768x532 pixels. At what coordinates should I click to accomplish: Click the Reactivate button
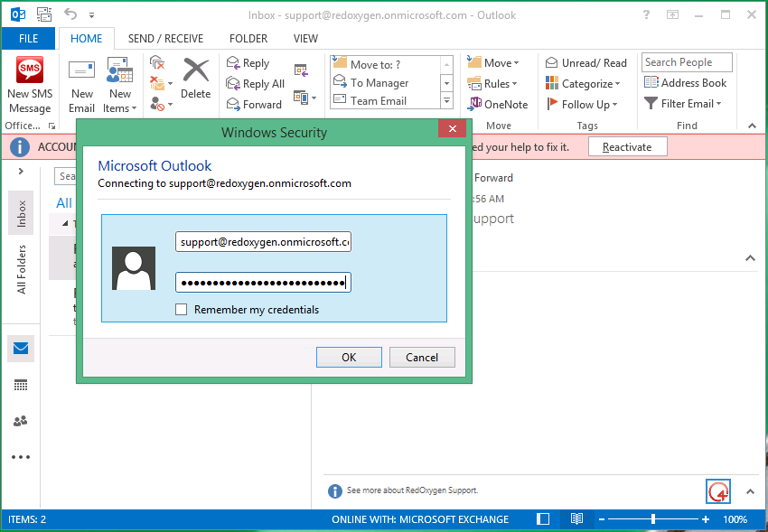(x=627, y=147)
